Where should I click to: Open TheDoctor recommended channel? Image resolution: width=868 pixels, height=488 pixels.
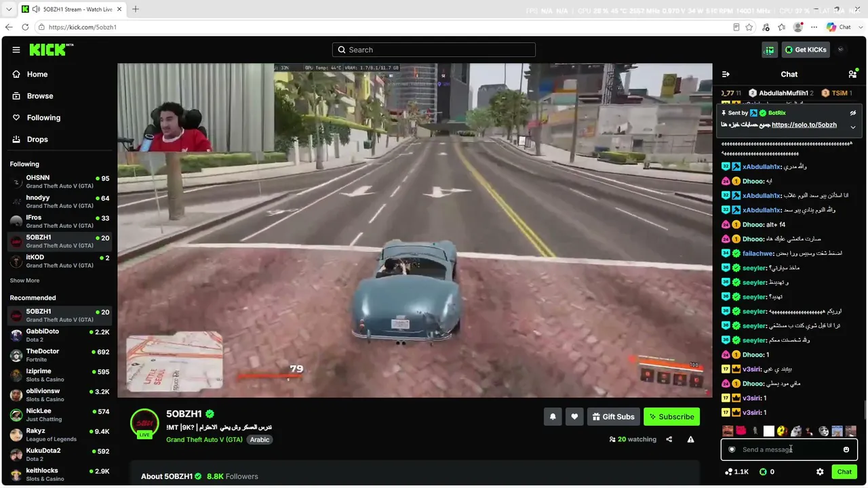coord(60,355)
